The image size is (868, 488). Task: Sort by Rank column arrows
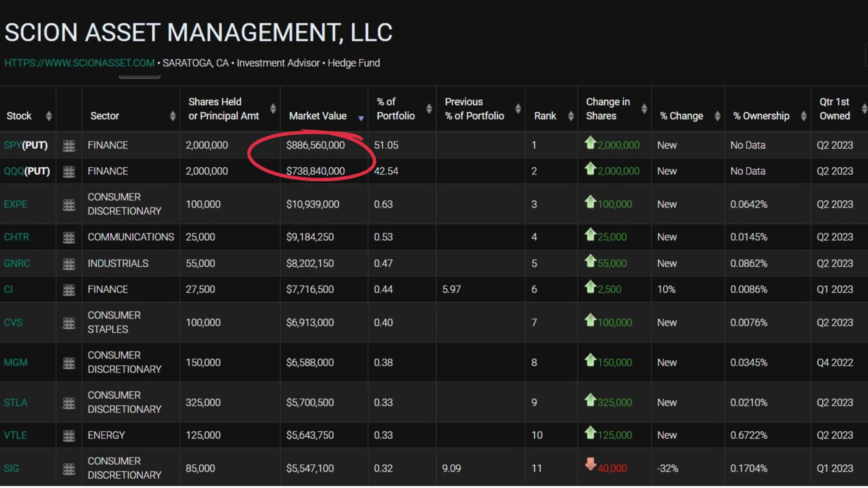tap(570, 116)
